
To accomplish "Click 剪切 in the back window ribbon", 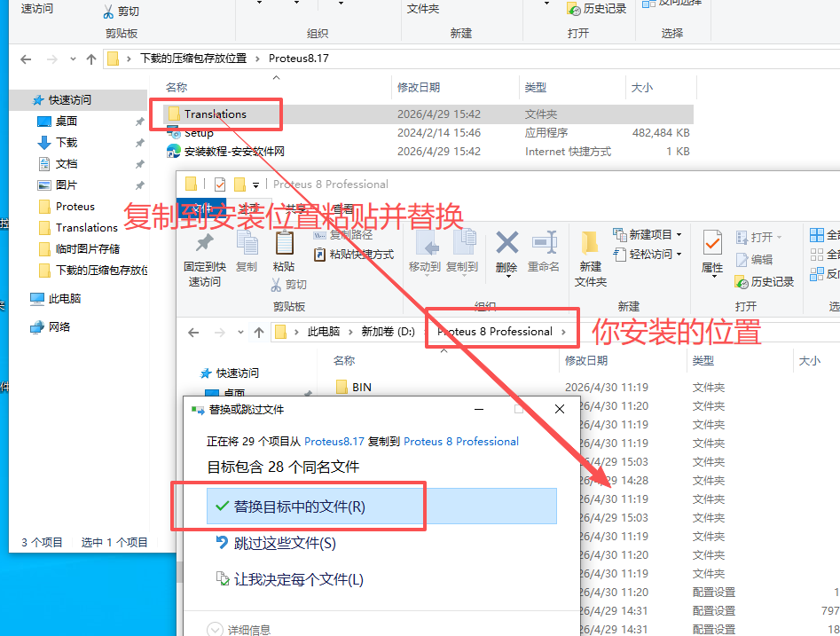I will [x=122, y=12].
